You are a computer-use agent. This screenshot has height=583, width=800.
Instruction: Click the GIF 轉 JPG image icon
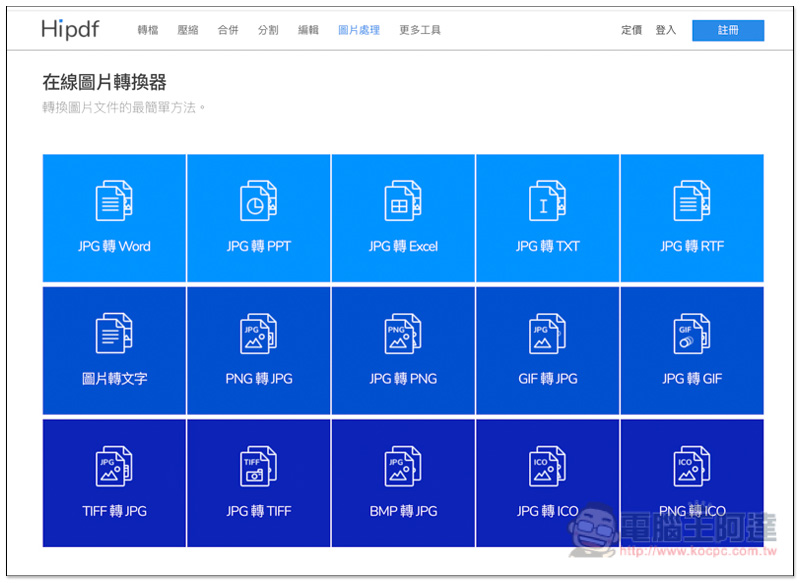tap(547, 333)
